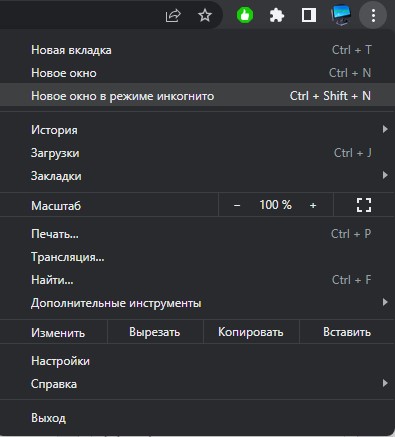The height and width of the screenshot is (437, 395).
Task: Click the 100 % zoom value
Action: (x=275, y=205)
